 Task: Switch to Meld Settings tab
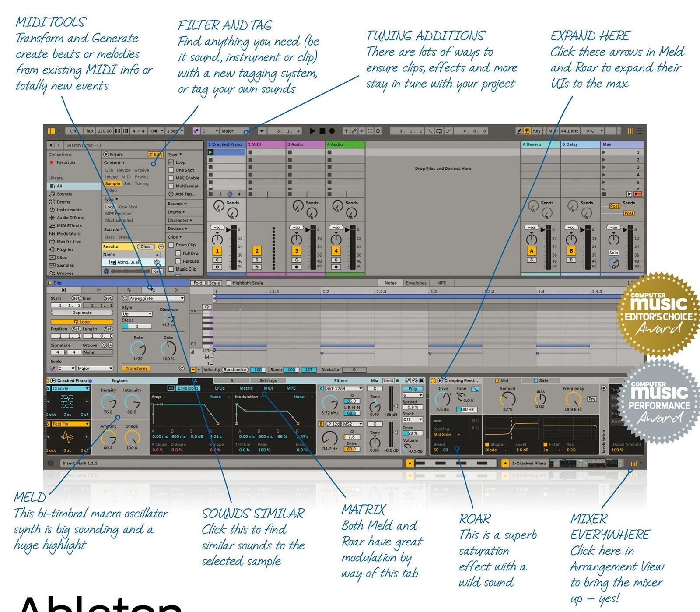tap(268, 381)
